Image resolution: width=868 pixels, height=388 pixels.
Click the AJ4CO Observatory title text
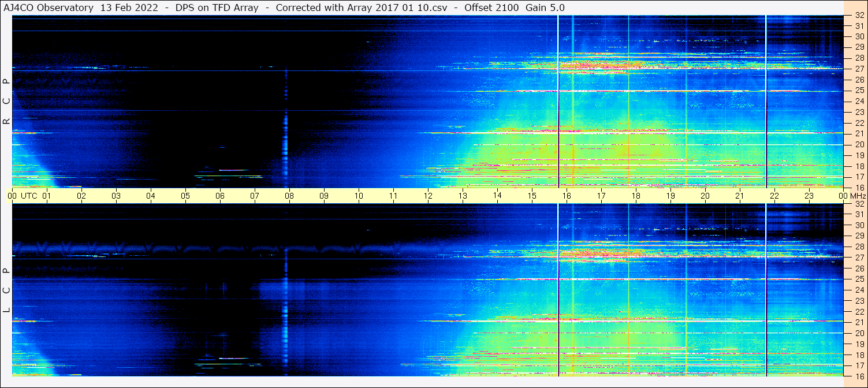pyautogui.click(x=49, y=8)
